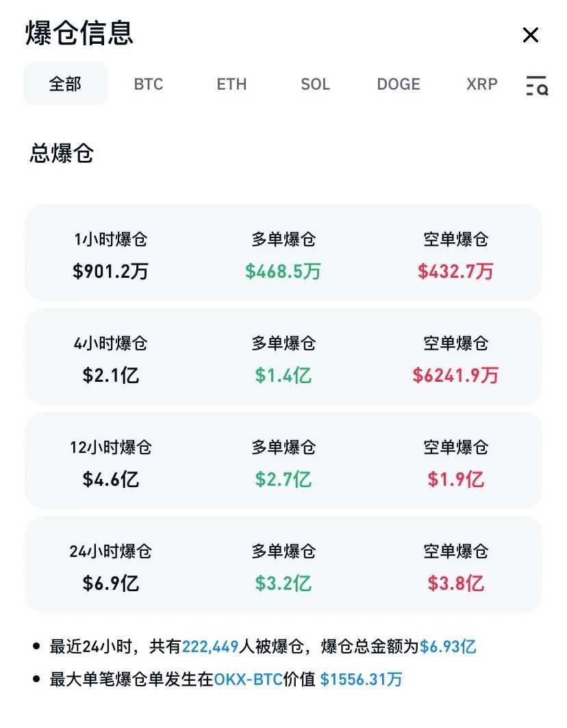Click the red $6241.9万 short liquidation value
This screenshot has width=567, height=728.
455,375
